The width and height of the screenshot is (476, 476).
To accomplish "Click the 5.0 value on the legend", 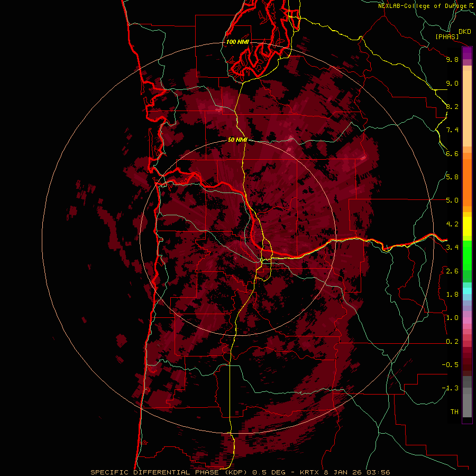I will point(452,200).
